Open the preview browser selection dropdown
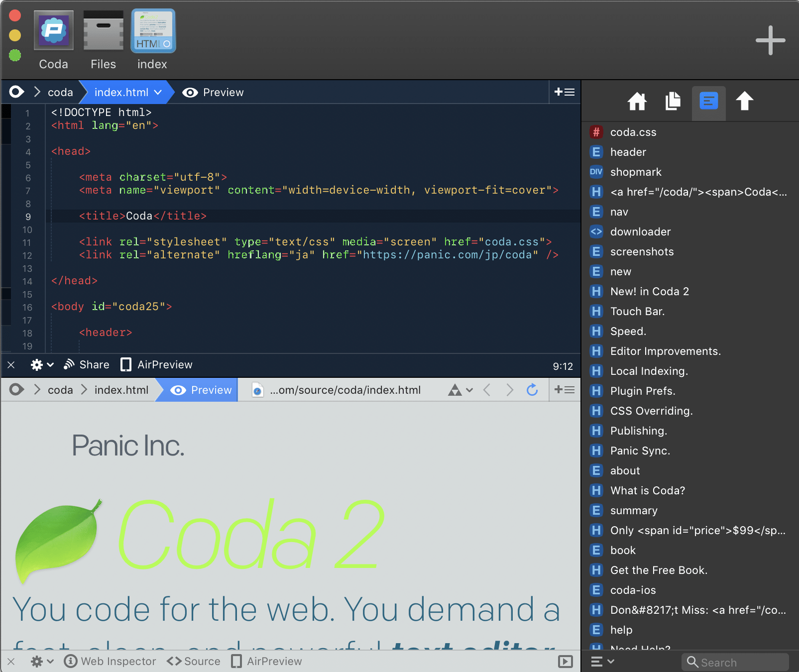This screenshot has width=799, height=672. (460, 390)
